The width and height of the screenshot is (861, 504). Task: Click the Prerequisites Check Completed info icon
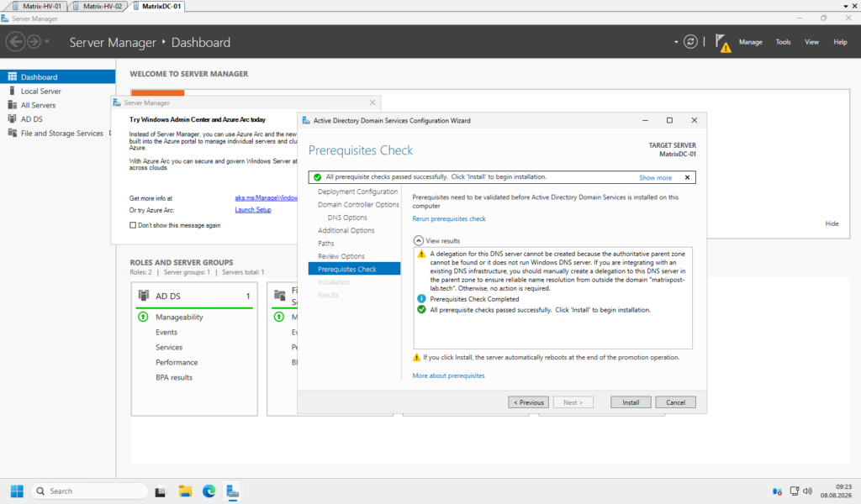coord(421,299)
